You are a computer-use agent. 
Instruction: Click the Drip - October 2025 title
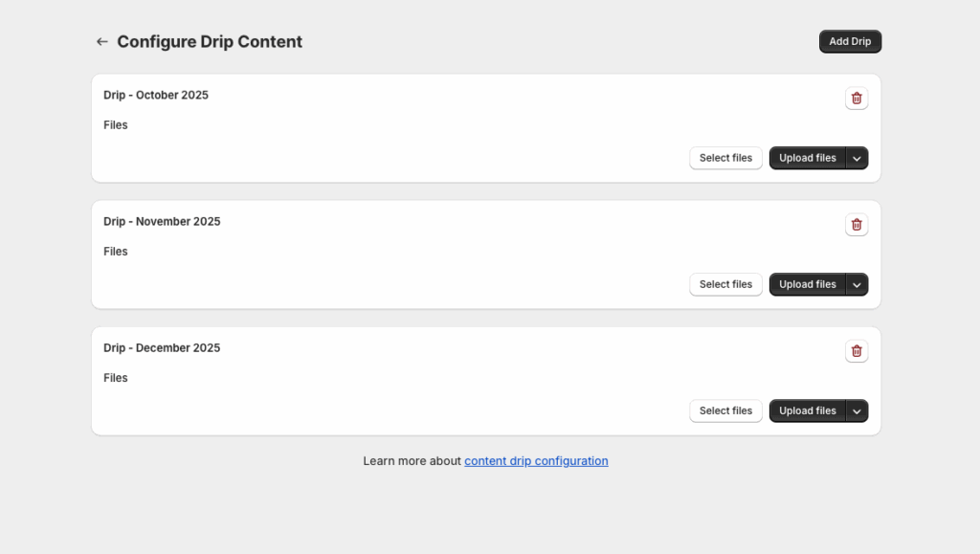pos(156,95)
